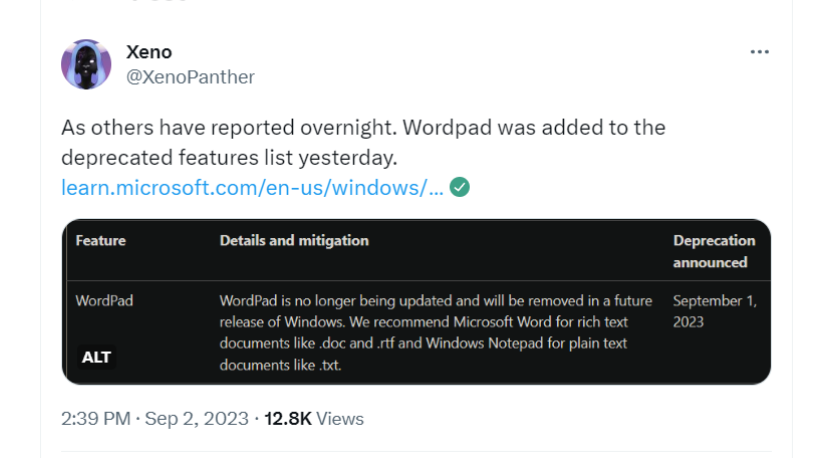Open the ALT image description badge

pos(96,357)
